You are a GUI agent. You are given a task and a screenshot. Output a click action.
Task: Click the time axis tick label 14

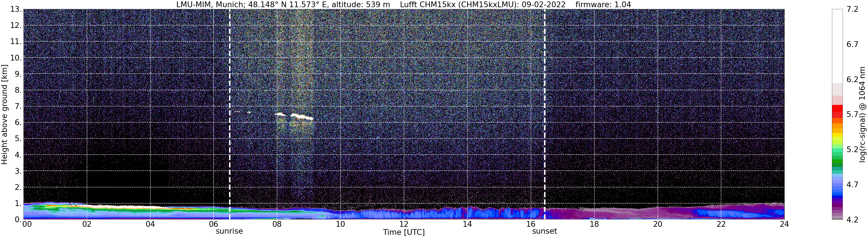(467, 224)
